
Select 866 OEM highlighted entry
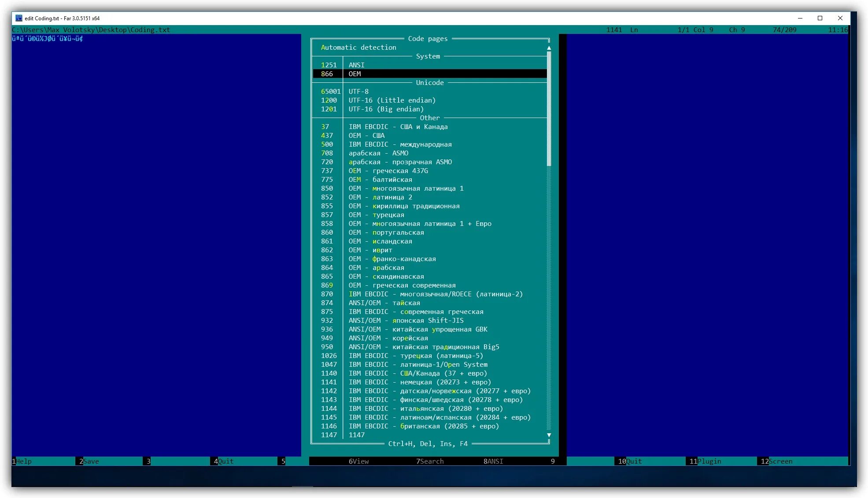(355, 74)
